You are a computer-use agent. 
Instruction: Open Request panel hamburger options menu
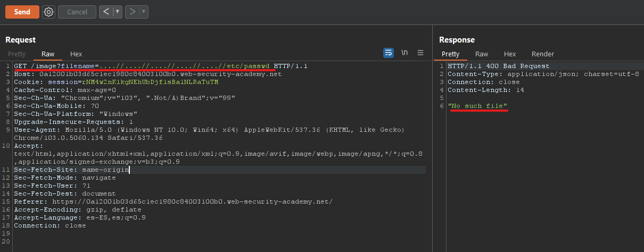420,53
